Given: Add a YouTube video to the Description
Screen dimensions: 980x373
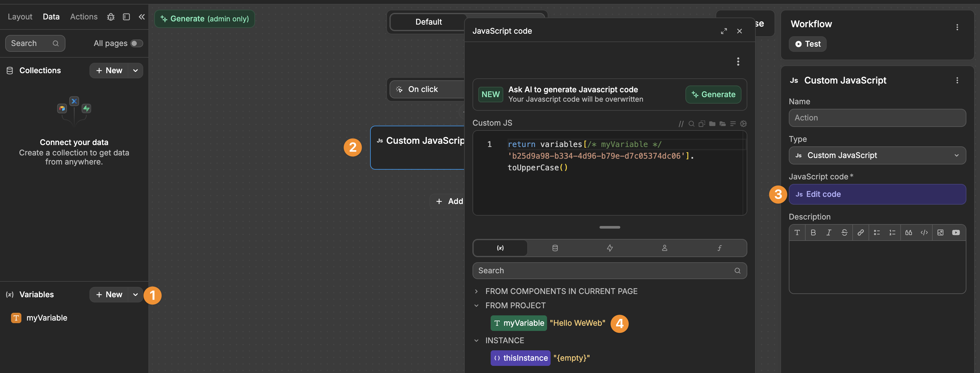Looking at the screenshot, I should 956,233.
